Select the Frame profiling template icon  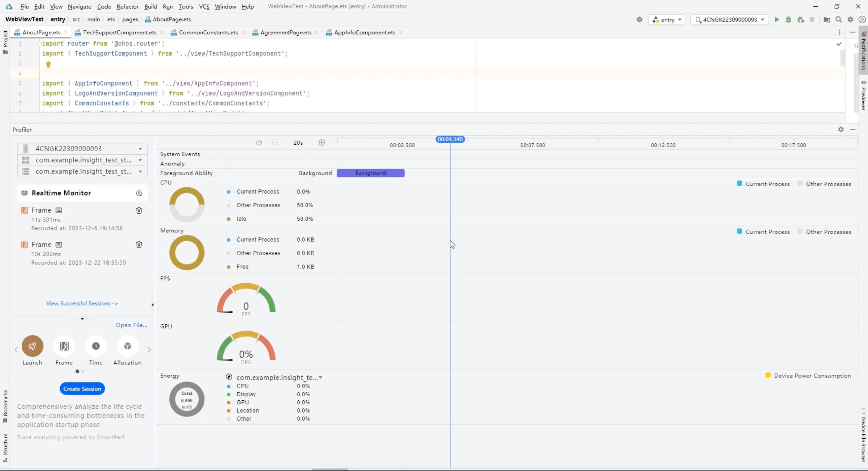pyautogui.click(x=64, y=346)
